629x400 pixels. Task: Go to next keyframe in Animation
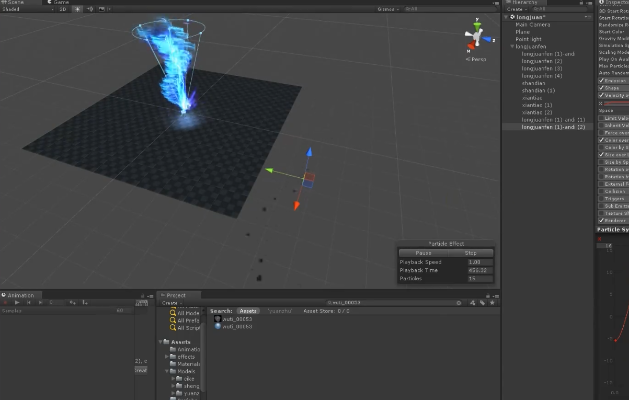40,303
